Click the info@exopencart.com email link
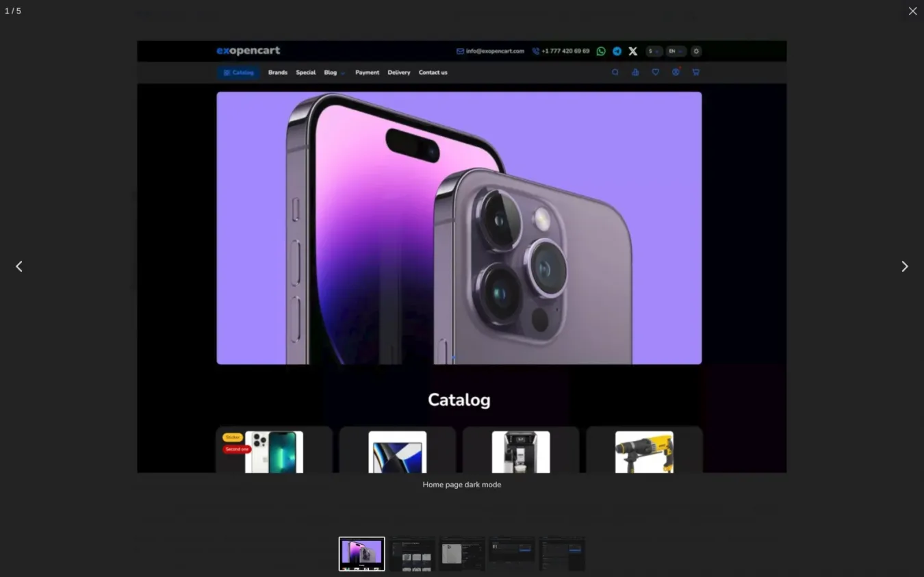This screenshot has height=577, width=924. coord(490,51)
